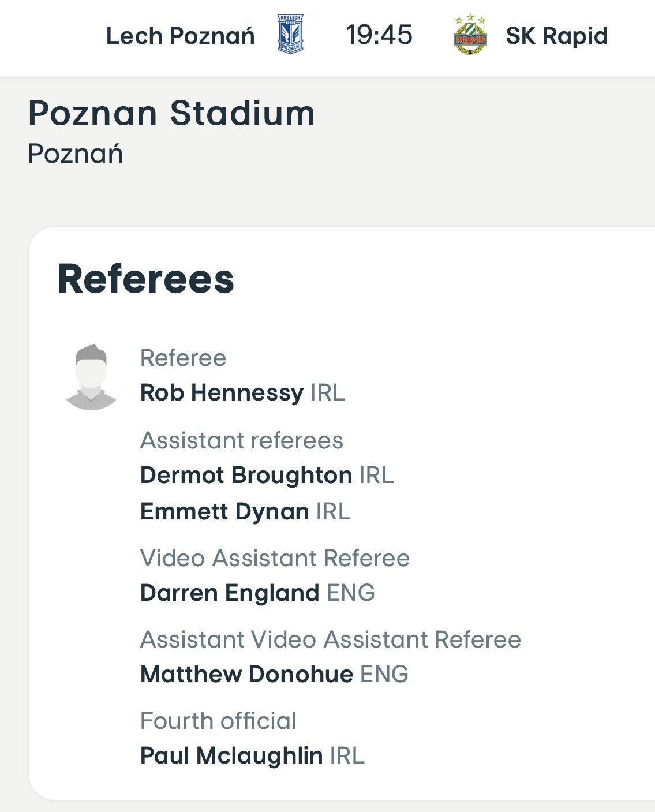Select referee Rob Hennessy

(x=222, y=393)
